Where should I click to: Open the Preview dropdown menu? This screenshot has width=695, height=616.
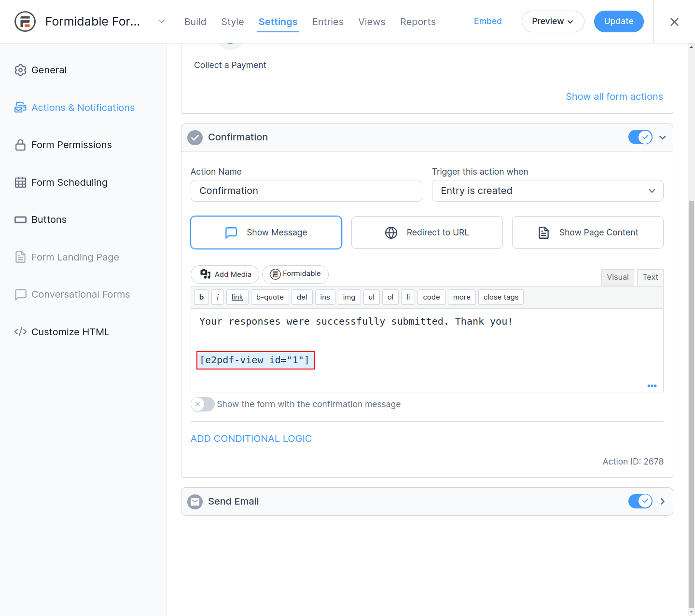(x=553, y=22)
